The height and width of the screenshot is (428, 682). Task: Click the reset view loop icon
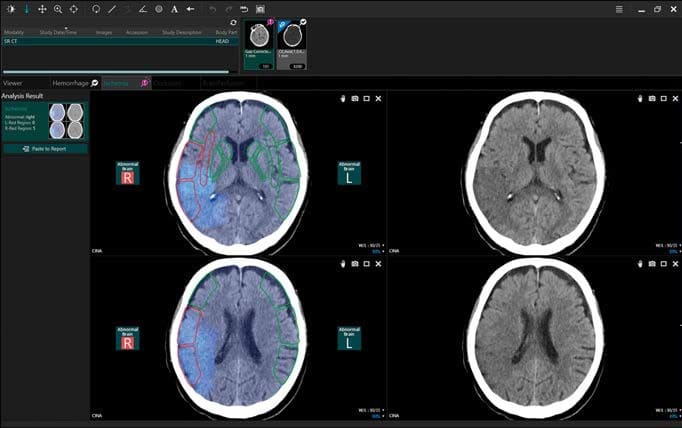[244, 9]
